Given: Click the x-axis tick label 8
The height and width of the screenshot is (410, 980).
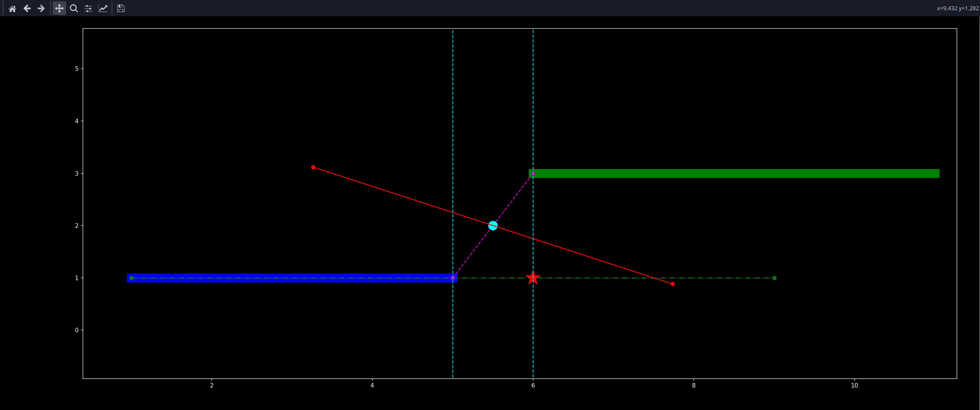Looking at the screenshot, I should [693, 385].
